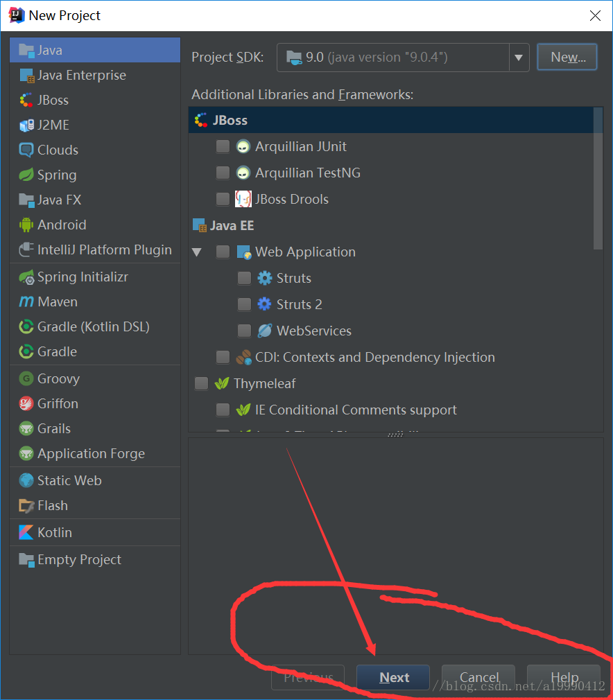Collapse the Web Application tree node
Viewport: 613px width, 700px height.
[196, 252]
